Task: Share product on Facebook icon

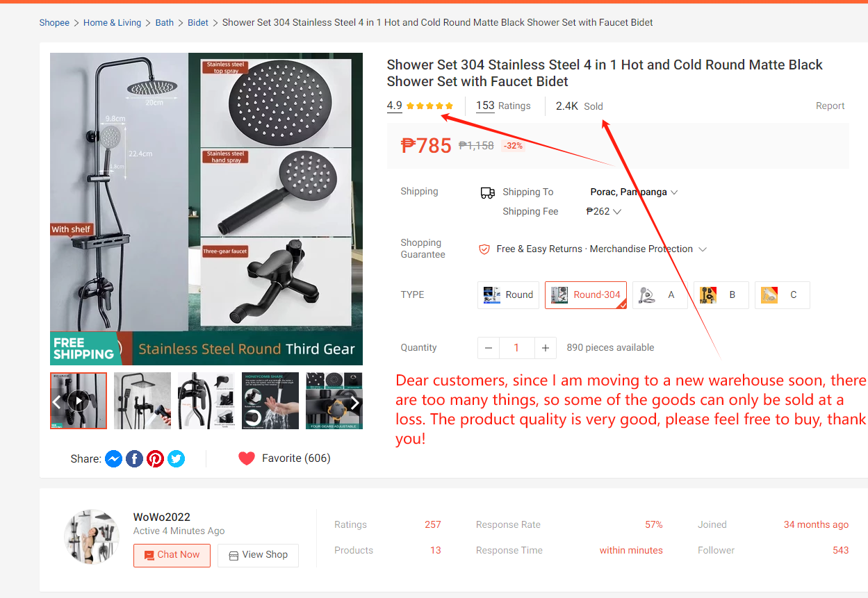Action: 134,458
